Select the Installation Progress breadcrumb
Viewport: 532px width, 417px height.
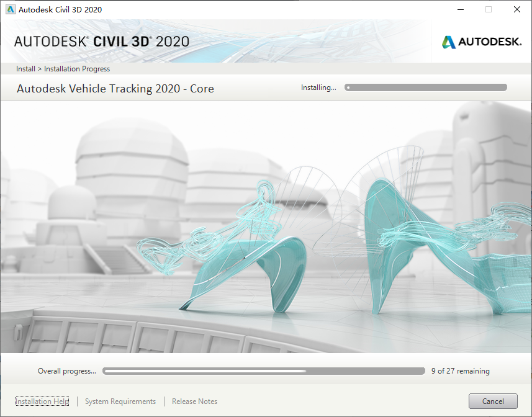pos(77,69)
